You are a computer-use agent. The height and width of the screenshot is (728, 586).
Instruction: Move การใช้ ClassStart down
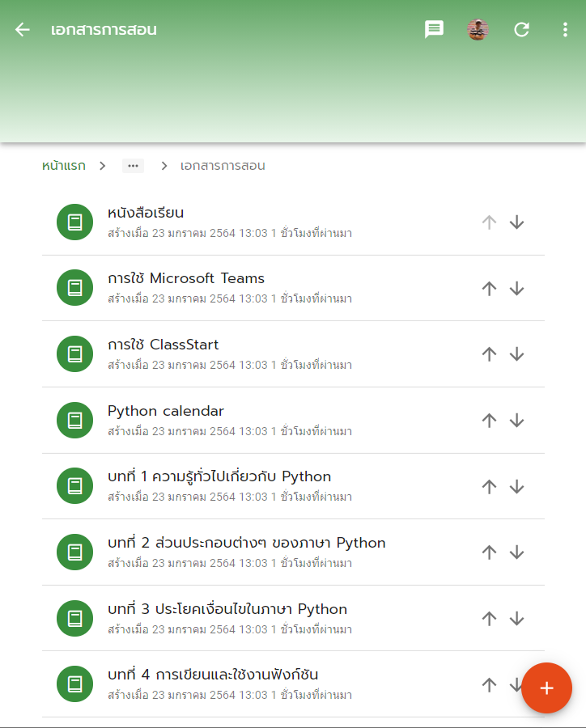click(516, 354)
